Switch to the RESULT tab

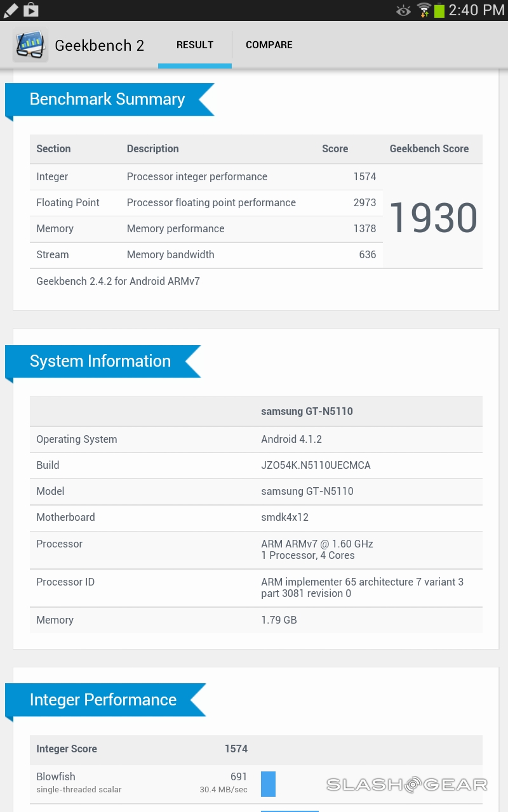195,45
